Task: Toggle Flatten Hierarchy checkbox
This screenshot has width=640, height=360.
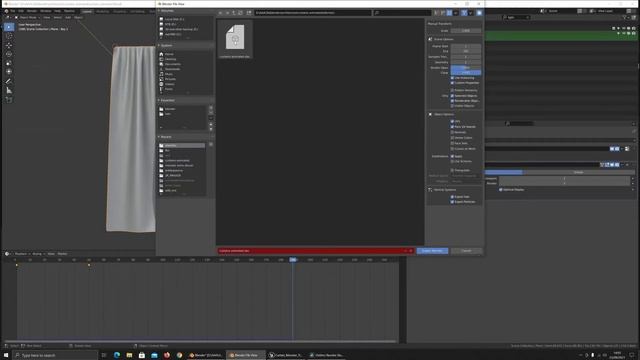Action: tap(452, 90)
